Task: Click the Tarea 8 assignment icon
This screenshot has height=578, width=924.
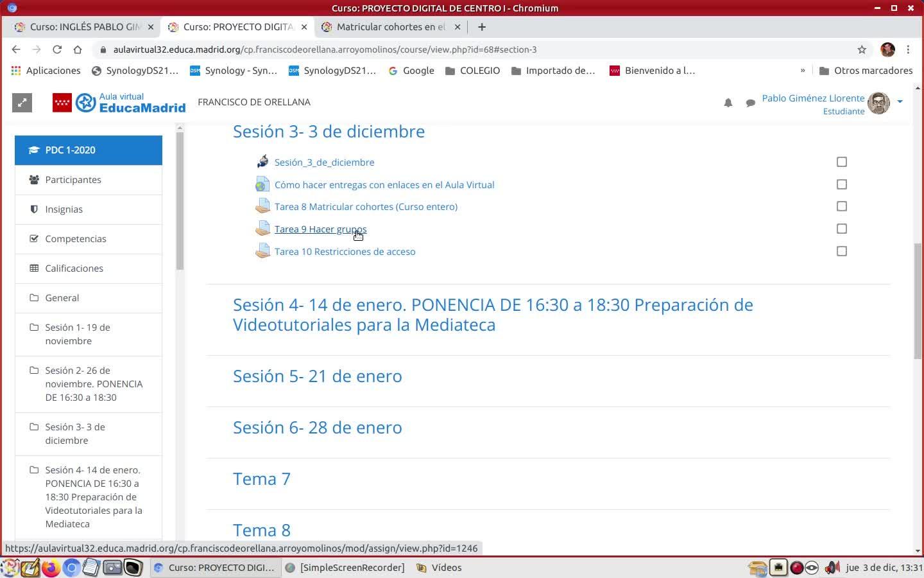Action: (x=262, y=206)
